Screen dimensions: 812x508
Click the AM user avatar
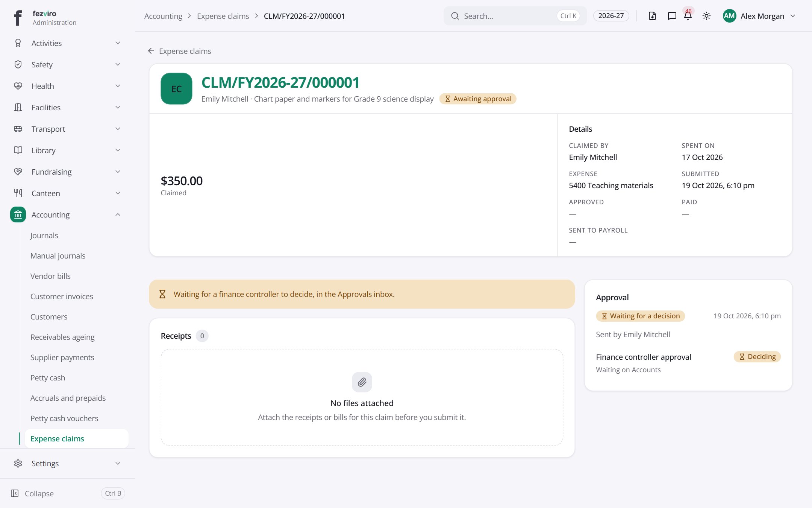[729, 16]
